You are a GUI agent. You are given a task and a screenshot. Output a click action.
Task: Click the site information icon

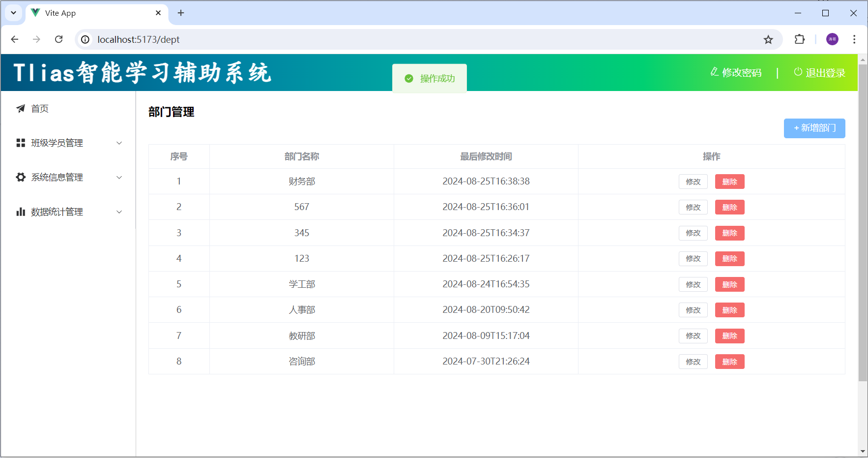86,39
